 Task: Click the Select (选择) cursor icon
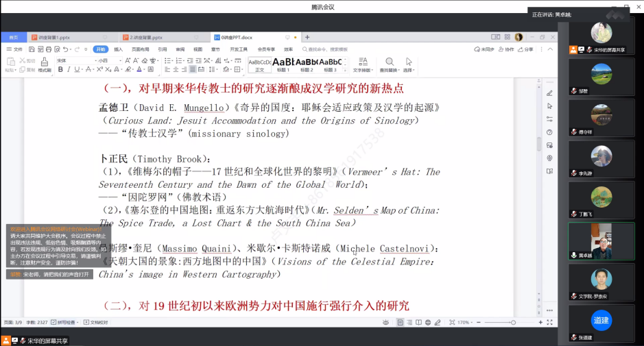pyautogui.click(x=409, y=63)
